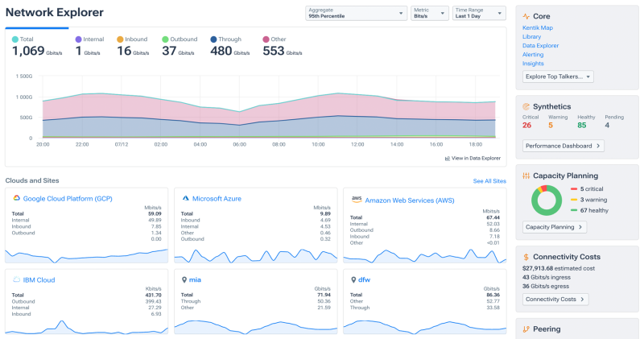
Task: Click the 5 critical legend entry
Action: pos(587,189)
